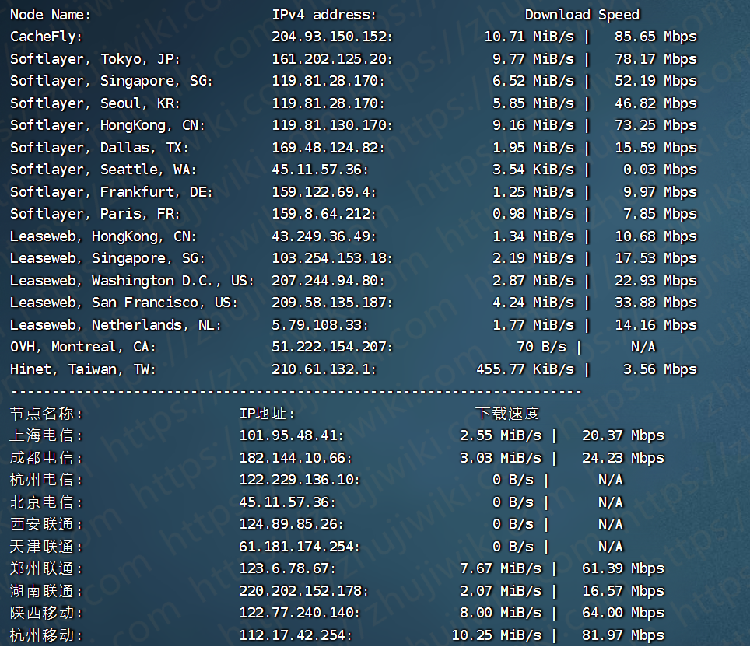
Task: Click the '节点名称:' header
Action: coord(46,414)
